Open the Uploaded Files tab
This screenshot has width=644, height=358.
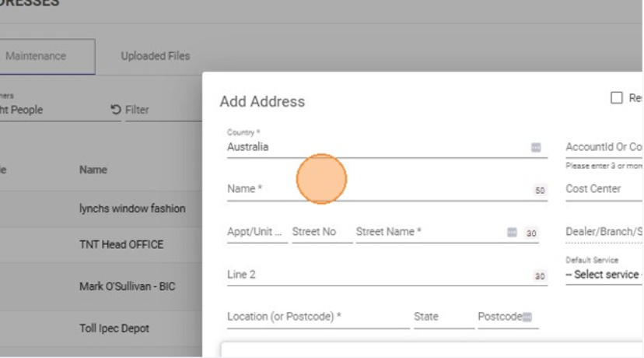[x=155, y=56]
